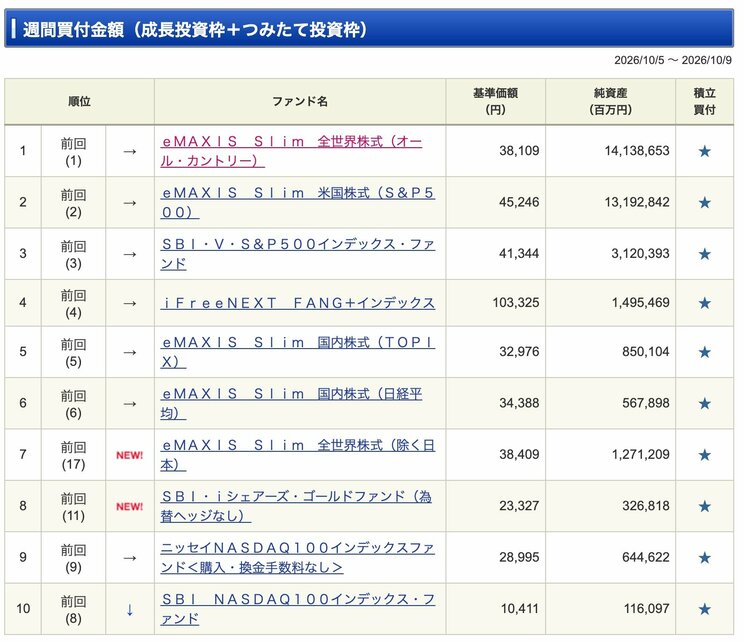Click star icon in オール・カントリー row
Image resolution: width=744 pixels, height=642 pixels.
click(x=705, y=151)
